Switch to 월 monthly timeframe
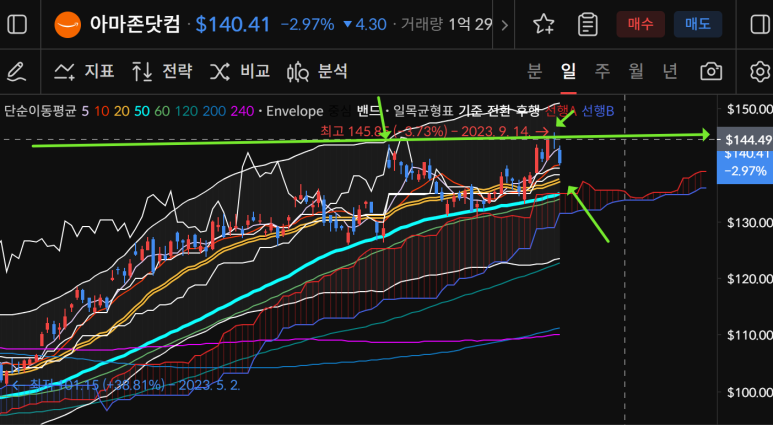This screenshot has width=773, height=425. 636,71
